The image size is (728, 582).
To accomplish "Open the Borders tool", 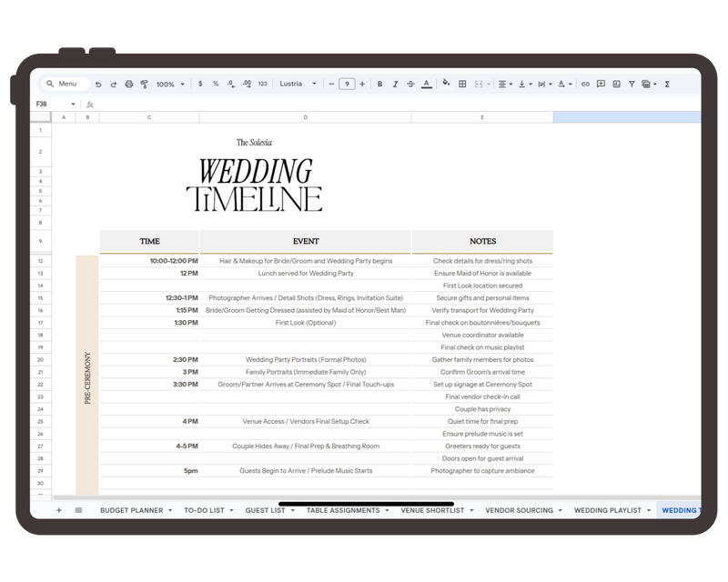I will [x=463, y=84].
